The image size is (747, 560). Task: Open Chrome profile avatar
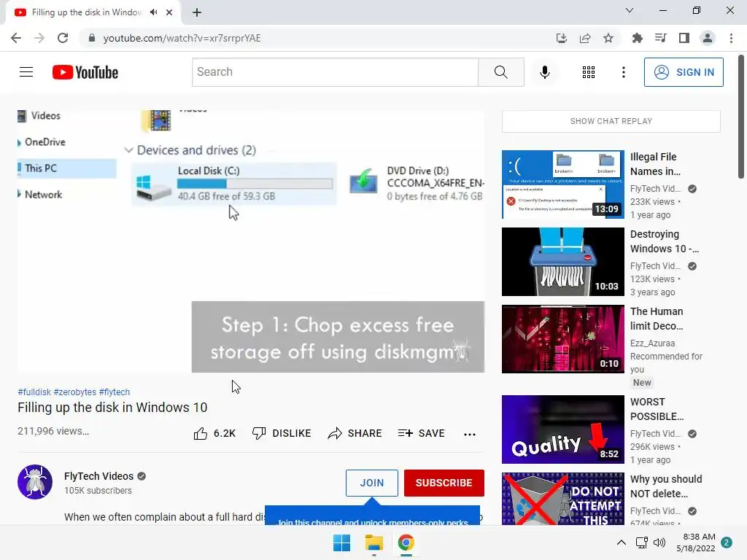pyautogui.click(x=708, y=38)
